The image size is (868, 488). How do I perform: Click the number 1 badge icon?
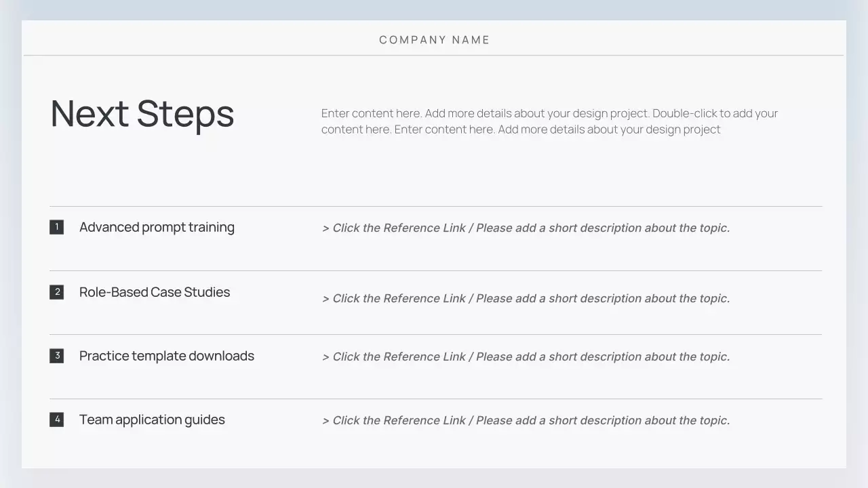point(57,227)
